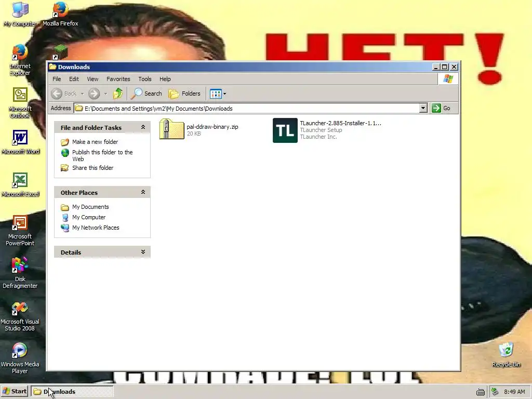532x399 pixels.
Task: Click the Go button beside the address bar
Action: coord(441,108)
